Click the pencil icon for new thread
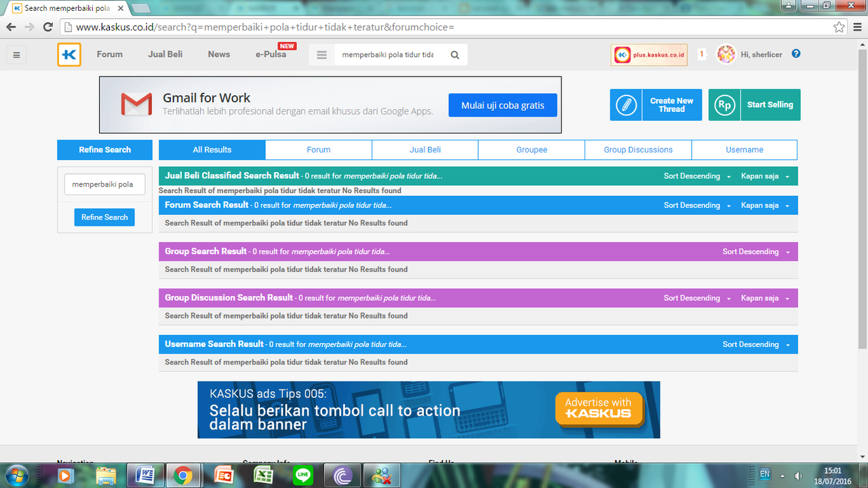 click(x=626, y=105)
